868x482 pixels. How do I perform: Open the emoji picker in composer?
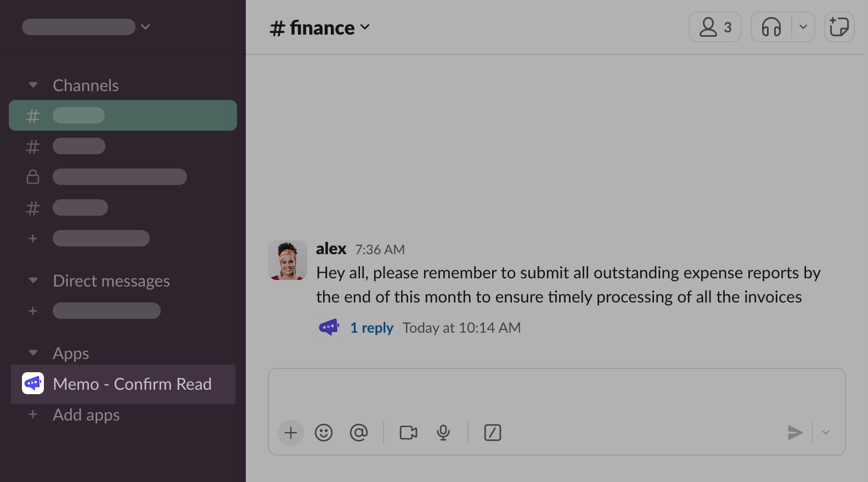point(324,433)
